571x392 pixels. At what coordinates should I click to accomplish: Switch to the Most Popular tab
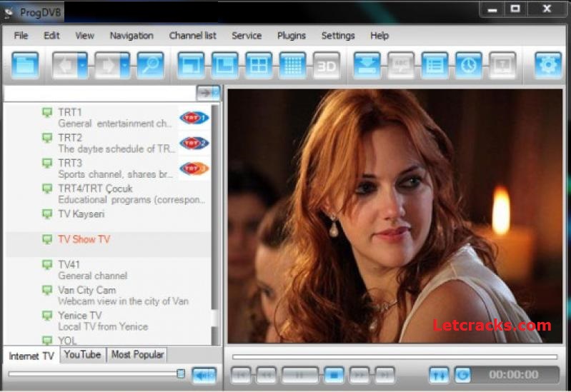point(137,354)
